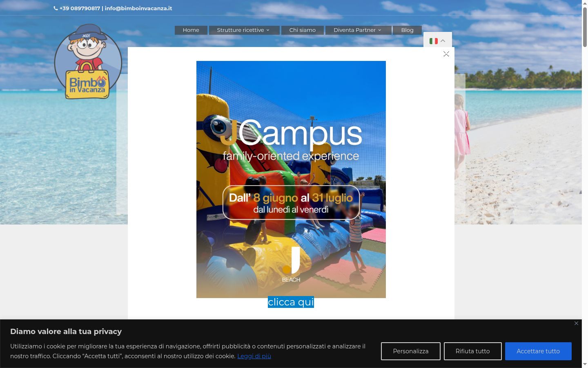Viewport: 588px width, 368px height.
Task: Click the Italian flag language icon
Action: (434, 41)
